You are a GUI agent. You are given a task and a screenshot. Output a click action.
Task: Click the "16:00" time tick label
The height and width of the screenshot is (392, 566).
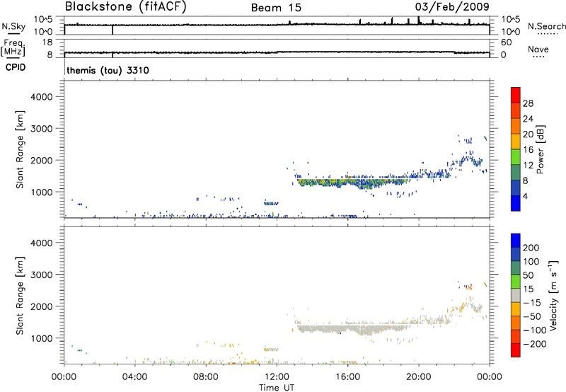click(347, 377)
